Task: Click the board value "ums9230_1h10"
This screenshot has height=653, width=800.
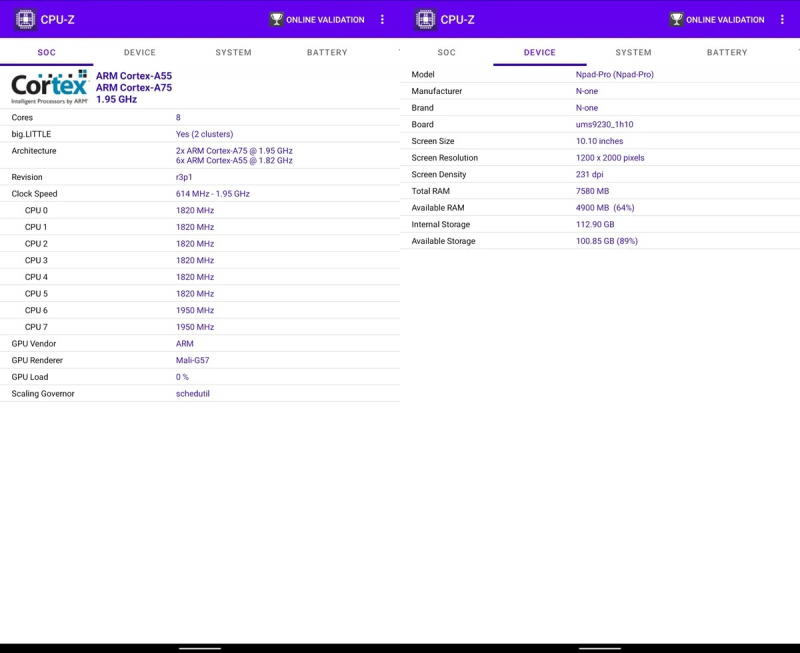Action: tap(605, 124)
